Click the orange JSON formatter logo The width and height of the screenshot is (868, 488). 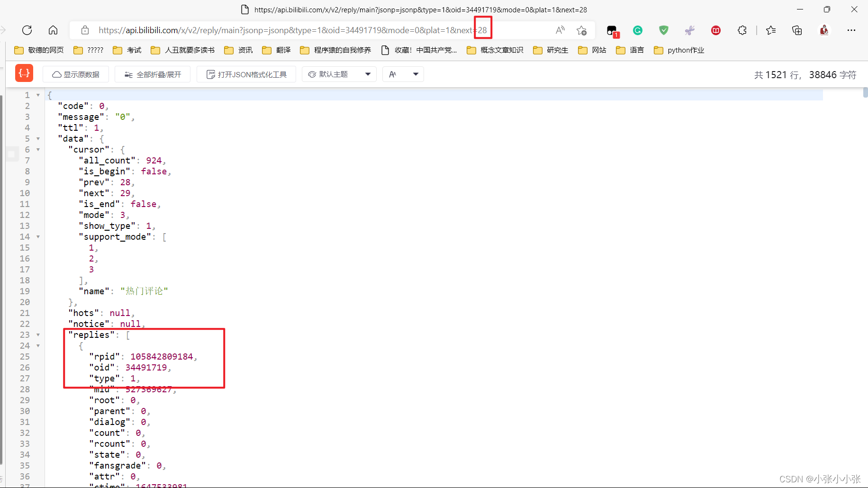[24, 73]
